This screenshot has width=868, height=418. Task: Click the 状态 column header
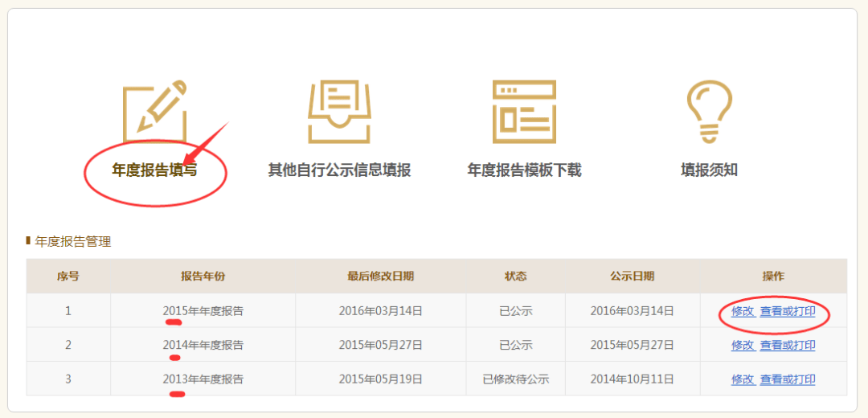point(515,277)
